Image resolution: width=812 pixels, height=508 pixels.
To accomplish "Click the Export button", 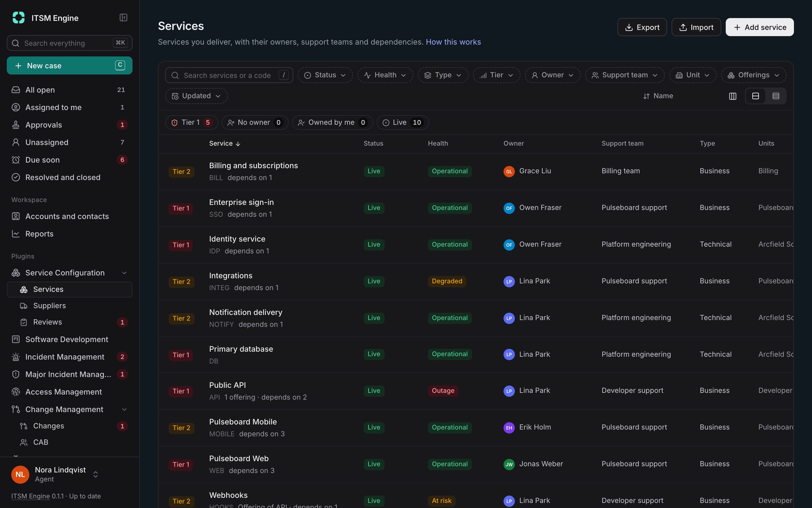I will coord(642,27).
